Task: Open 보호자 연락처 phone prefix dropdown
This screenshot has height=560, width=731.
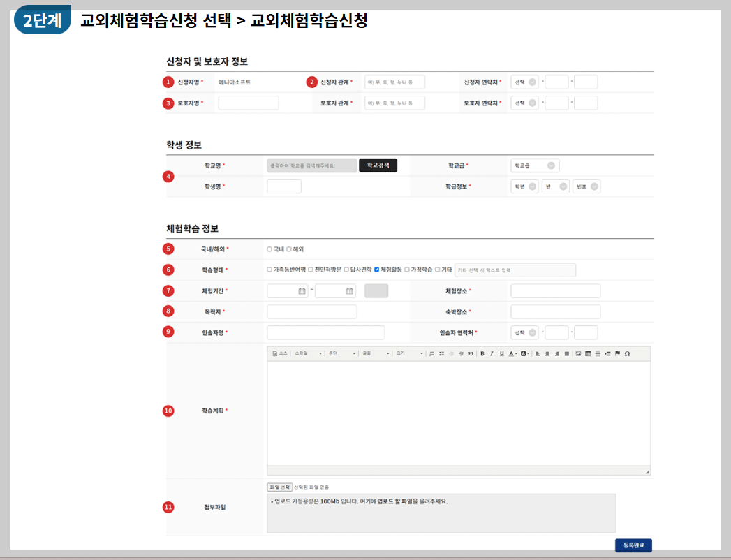Action: (524, 103)
